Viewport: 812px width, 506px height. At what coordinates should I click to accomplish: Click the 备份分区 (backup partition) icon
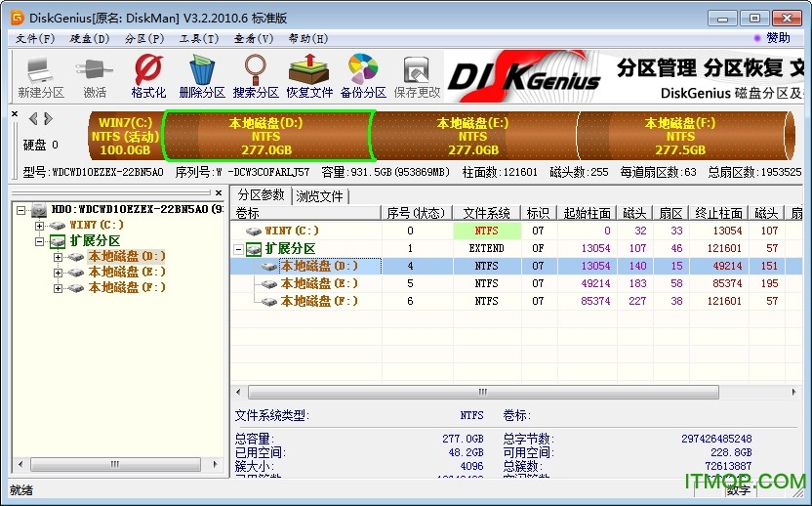click(363, 76)
